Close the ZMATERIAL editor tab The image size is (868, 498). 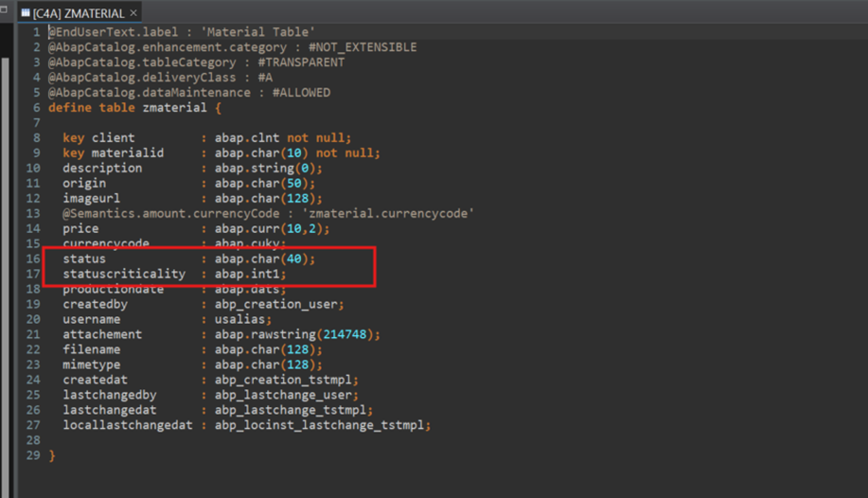pos(133,12)
